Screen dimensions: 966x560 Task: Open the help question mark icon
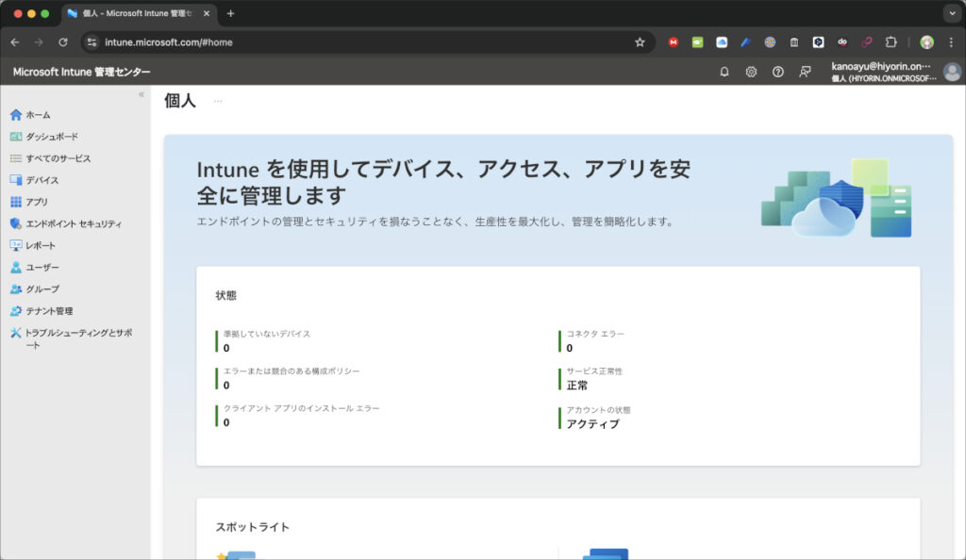(778, 72)
